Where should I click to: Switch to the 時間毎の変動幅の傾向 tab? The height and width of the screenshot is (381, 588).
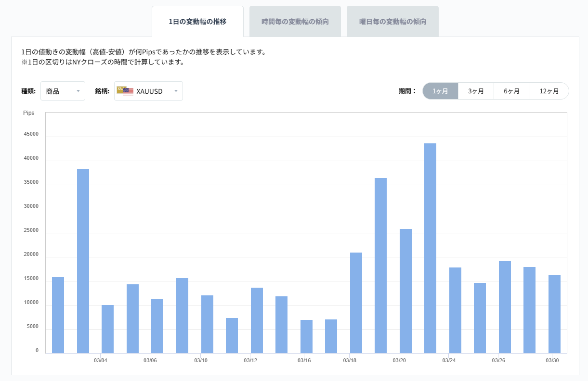pos(294,21)
